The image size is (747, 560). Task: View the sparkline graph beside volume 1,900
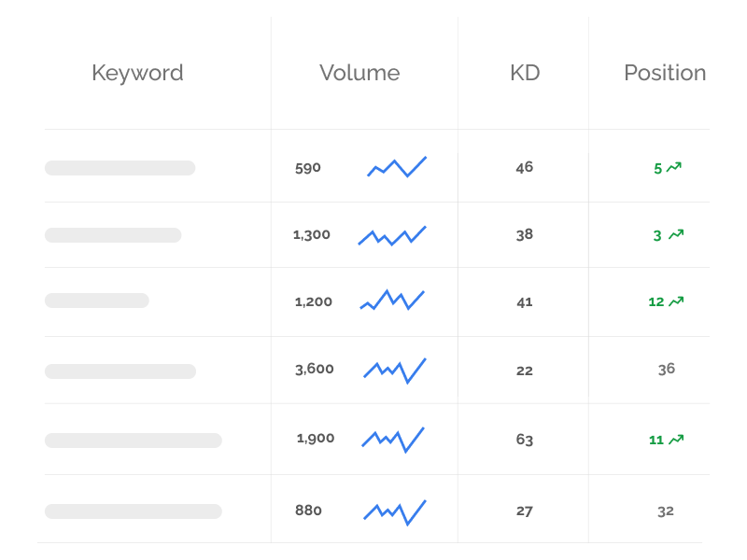tap(393, 439)
